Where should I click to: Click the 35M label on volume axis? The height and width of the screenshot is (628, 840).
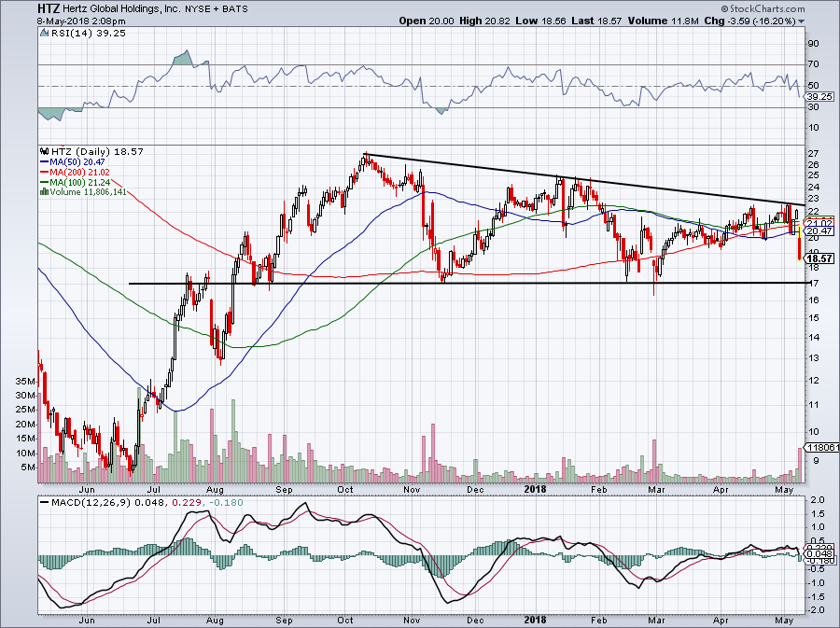25,382
